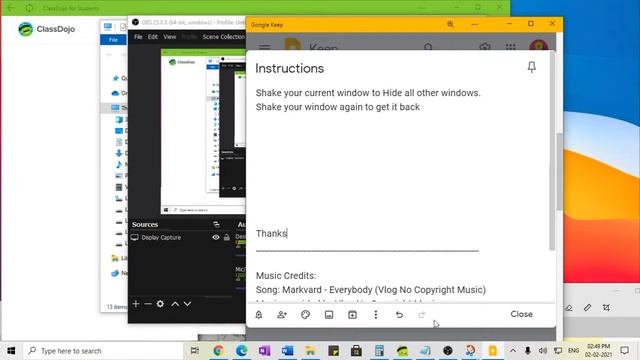Screen dimensions: 640x360
Task: Select the Display Capture source in OBS
Action: pos(161,238)
